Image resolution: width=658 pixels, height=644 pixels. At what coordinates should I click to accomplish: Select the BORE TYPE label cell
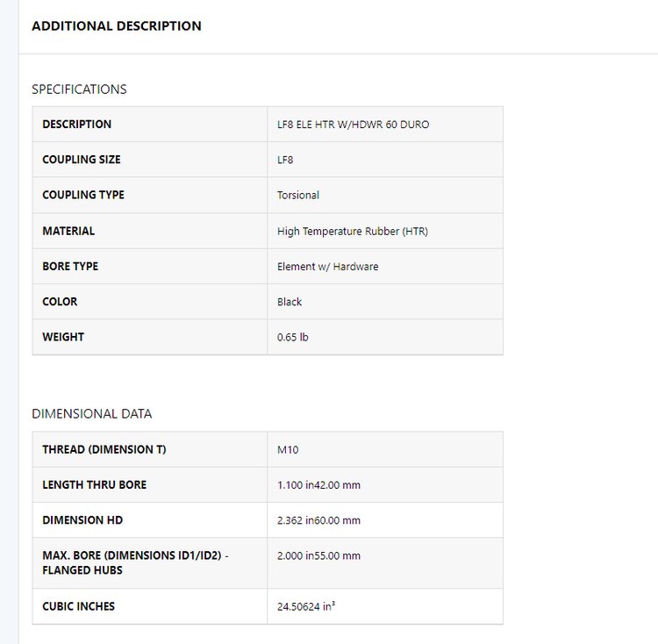[70, 266]
